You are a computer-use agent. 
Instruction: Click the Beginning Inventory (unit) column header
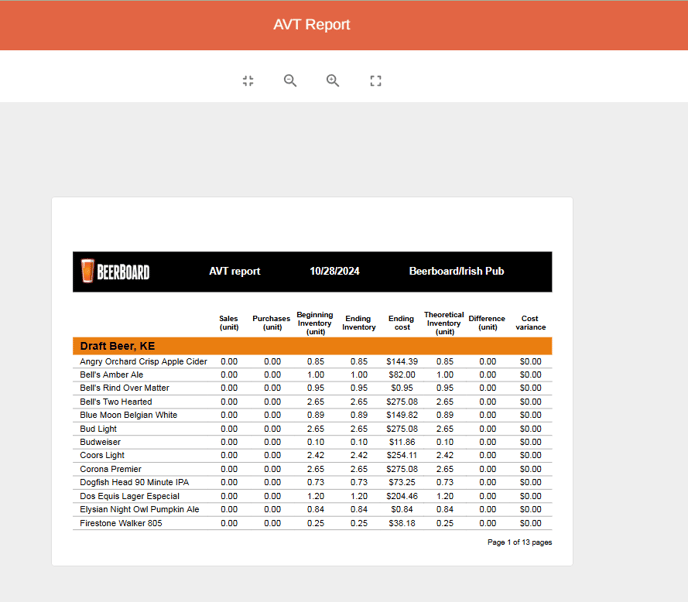[x=315, y=323]
